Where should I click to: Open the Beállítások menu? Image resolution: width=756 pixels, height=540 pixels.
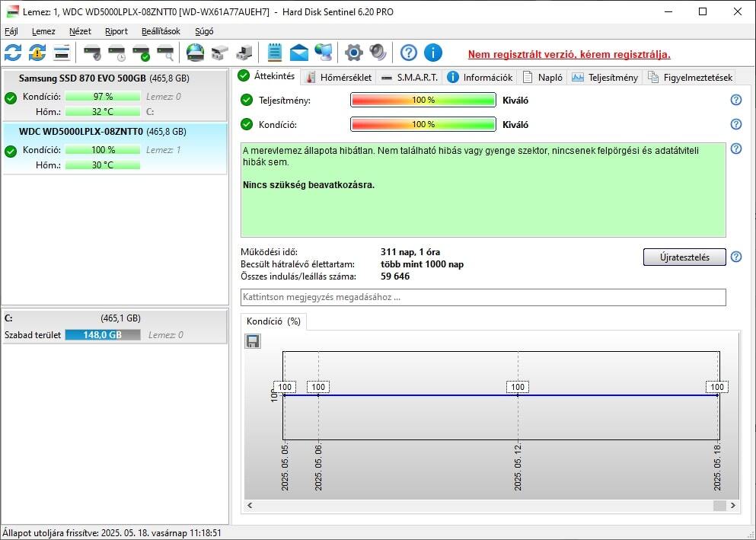pyautogui.click(x=161, y=31)
